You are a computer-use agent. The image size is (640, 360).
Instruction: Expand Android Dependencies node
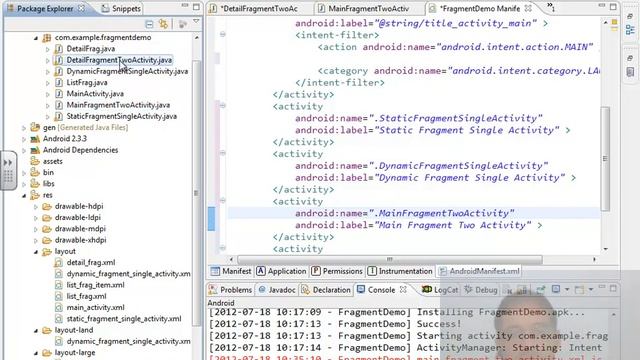click(x=24, y=151)
